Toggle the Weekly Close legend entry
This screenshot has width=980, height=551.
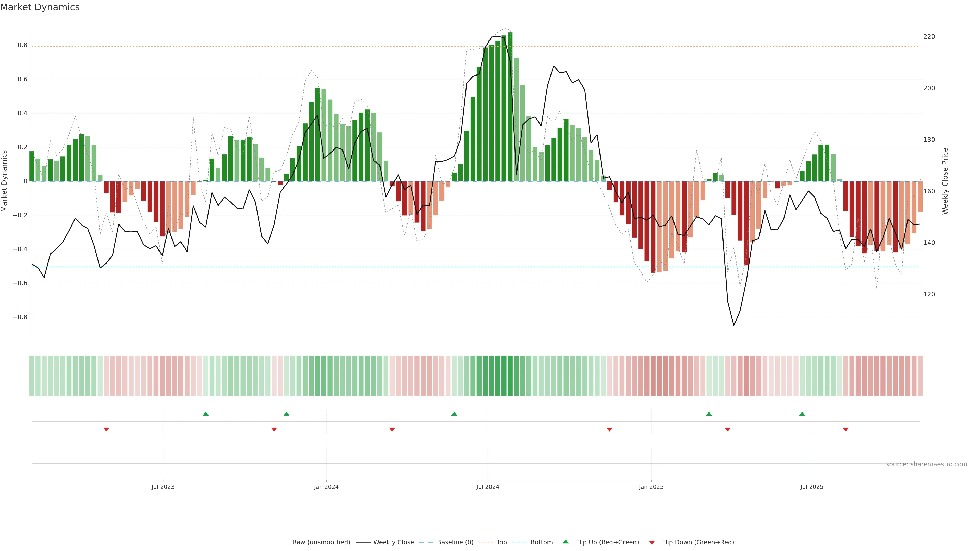point(393,542)
